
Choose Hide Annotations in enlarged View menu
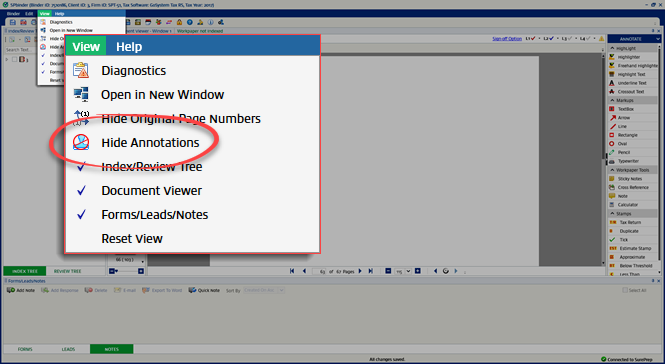[x=150, y=143]
